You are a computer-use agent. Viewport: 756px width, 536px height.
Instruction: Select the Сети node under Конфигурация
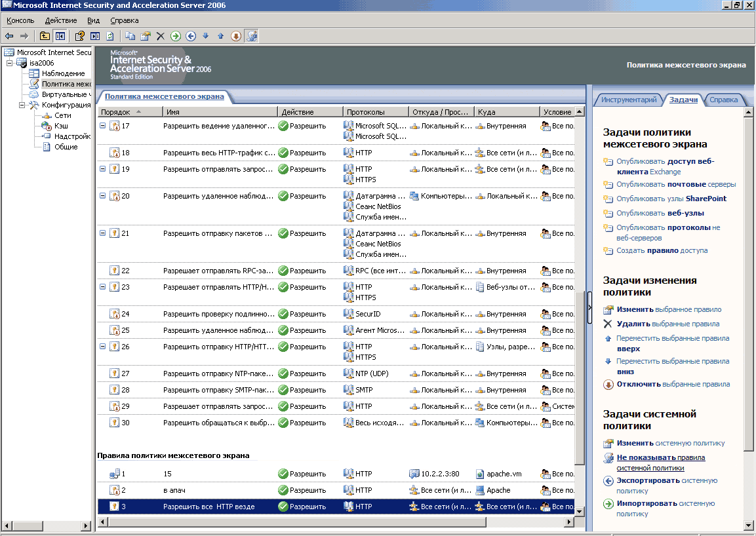tap(63, 116)
